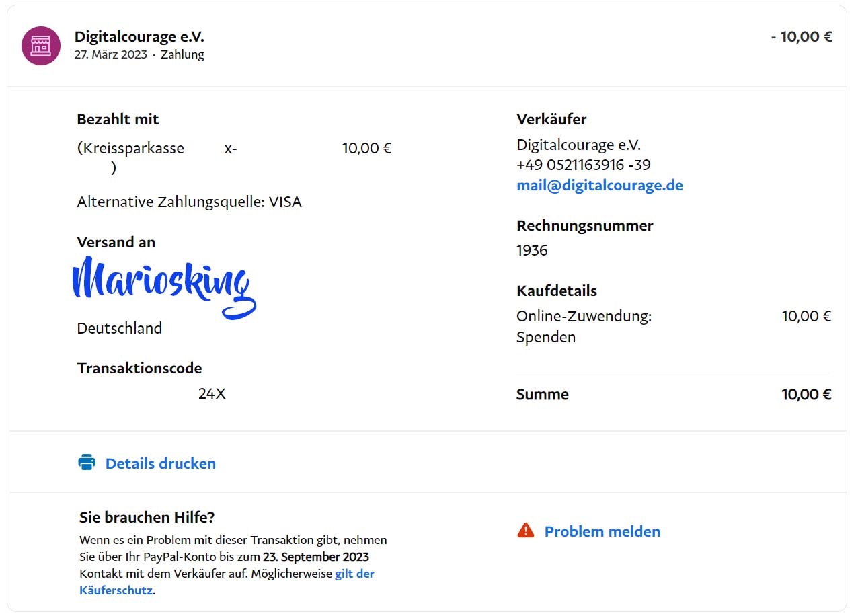Click the header amount - 10,00 €

[802, 36]
